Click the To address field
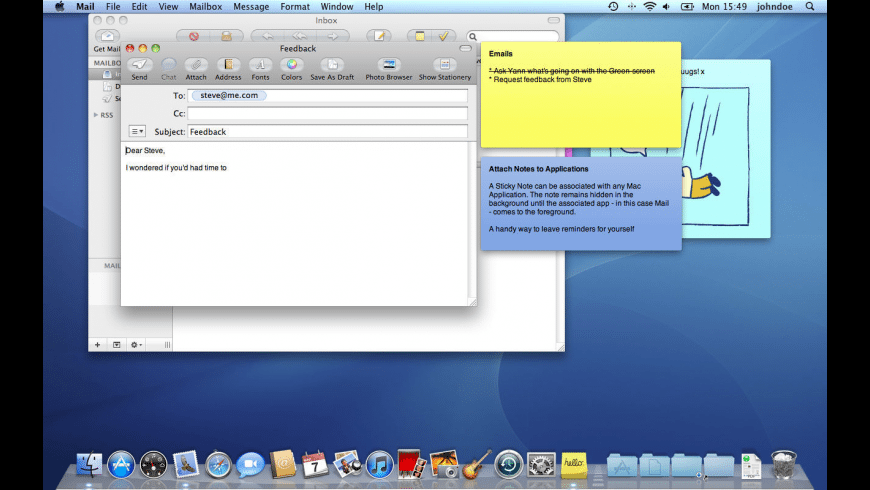This screenshot has width=870, height=490. [327, 95]
